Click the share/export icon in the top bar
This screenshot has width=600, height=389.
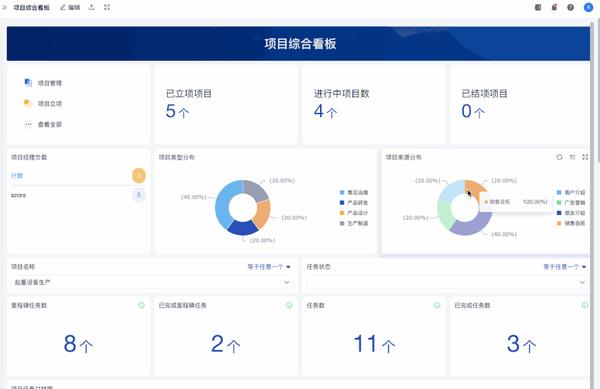[91, 7]
